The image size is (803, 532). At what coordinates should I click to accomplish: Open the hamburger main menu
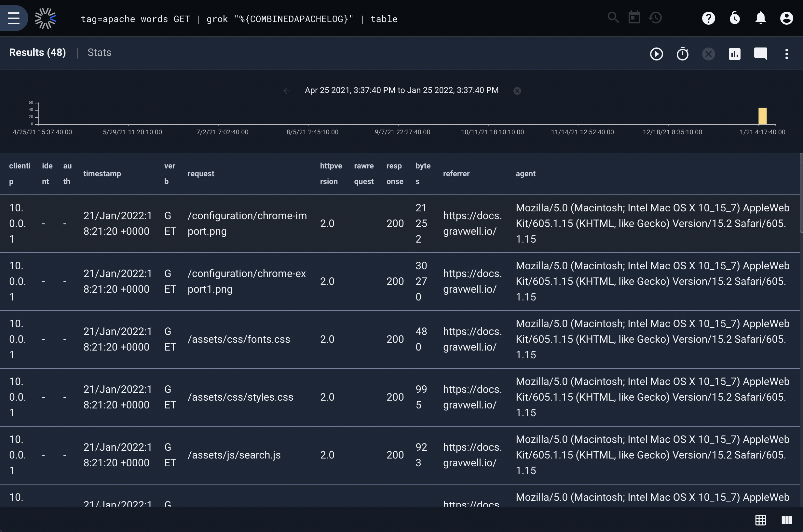pos(14,18)
